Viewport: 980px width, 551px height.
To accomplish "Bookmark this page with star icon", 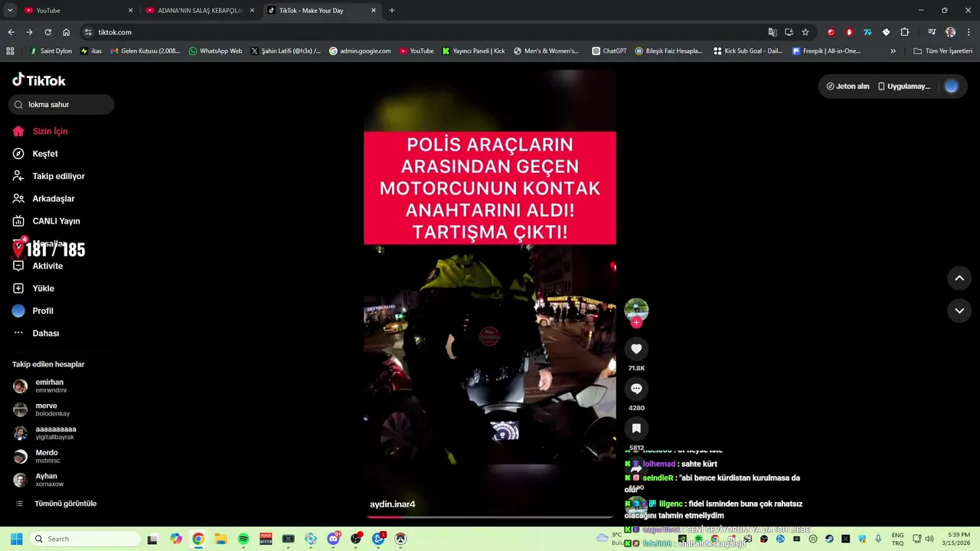I will pyautogui.click(x=805, y=32).
